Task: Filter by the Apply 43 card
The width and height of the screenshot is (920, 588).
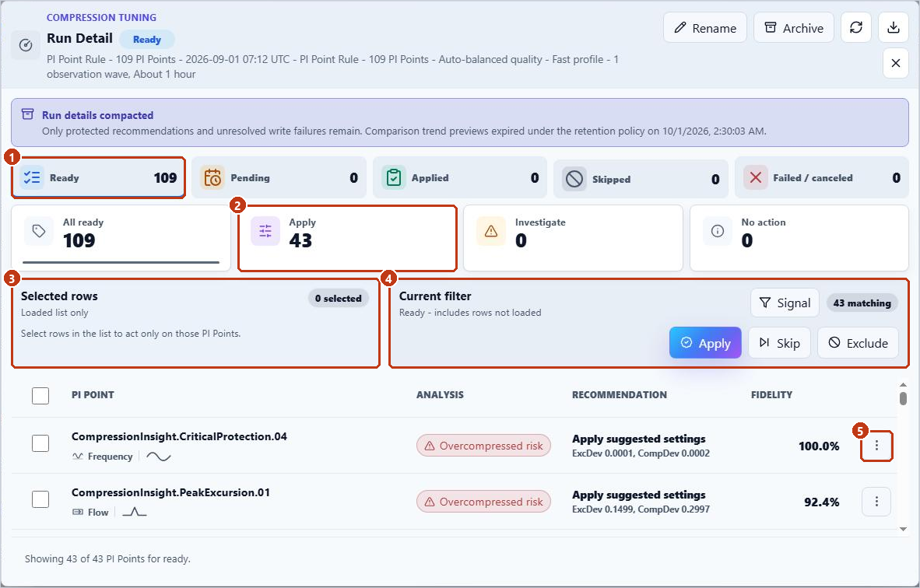Action: 347,238
